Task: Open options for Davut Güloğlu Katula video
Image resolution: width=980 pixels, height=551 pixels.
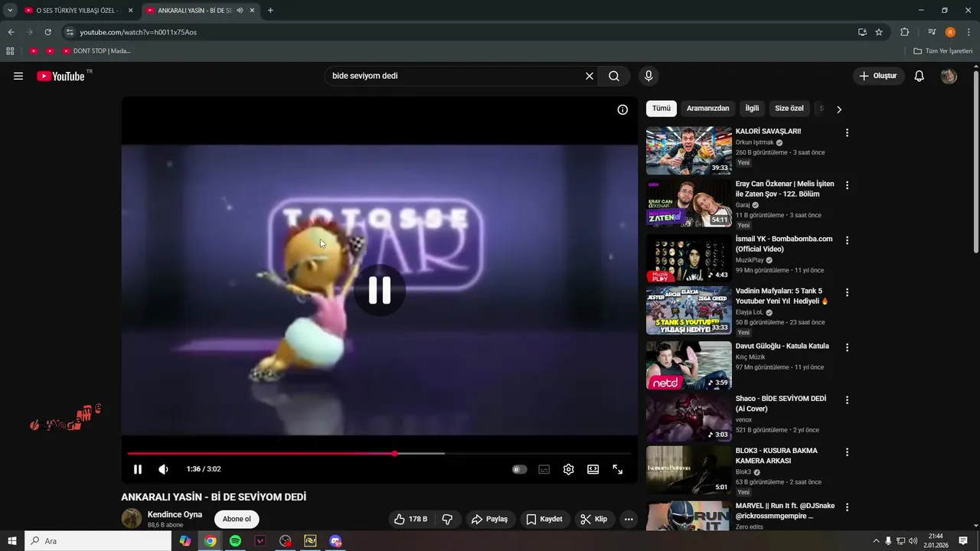Action: coord(847,347)
